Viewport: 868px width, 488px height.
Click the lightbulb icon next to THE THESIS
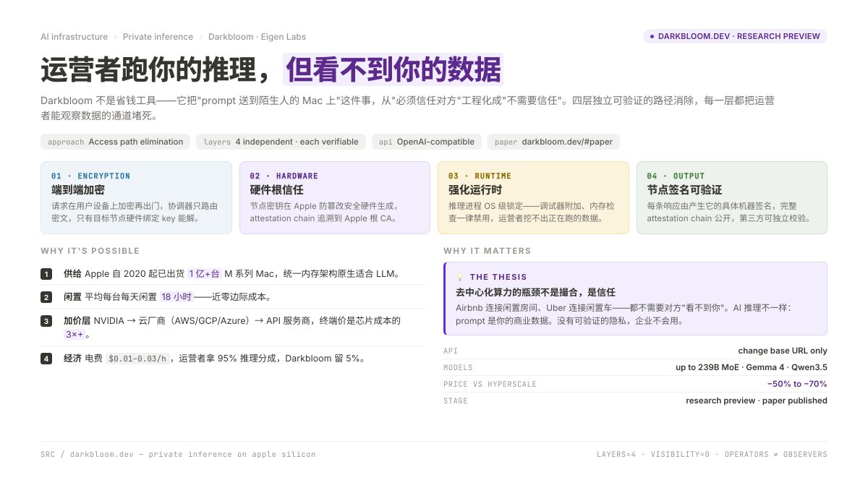click(x=460, y=277)
